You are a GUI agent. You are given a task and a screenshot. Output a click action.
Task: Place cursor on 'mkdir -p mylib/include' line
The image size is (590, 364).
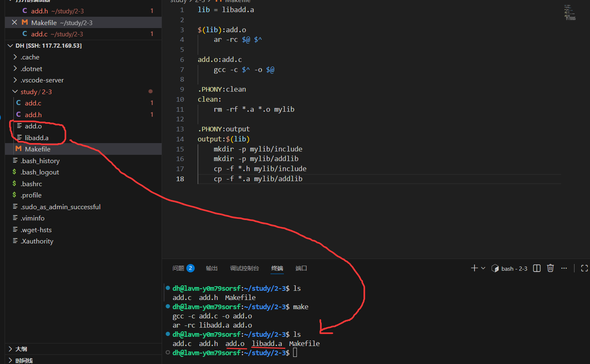coord(258,149)
